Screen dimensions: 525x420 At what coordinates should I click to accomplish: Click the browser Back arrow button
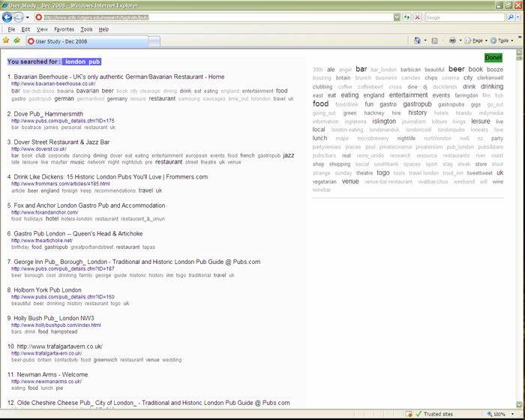tap(7, 17)
